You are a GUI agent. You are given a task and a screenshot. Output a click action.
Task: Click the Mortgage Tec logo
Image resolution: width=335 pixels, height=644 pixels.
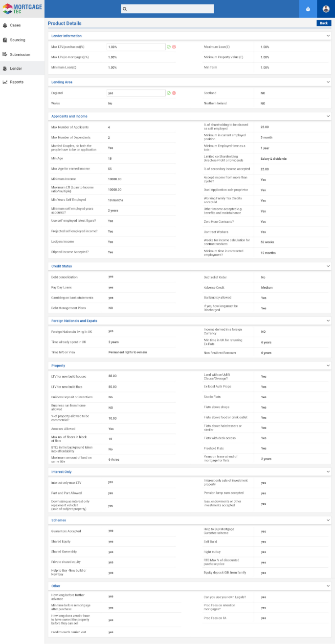click(x=22, y=9)
